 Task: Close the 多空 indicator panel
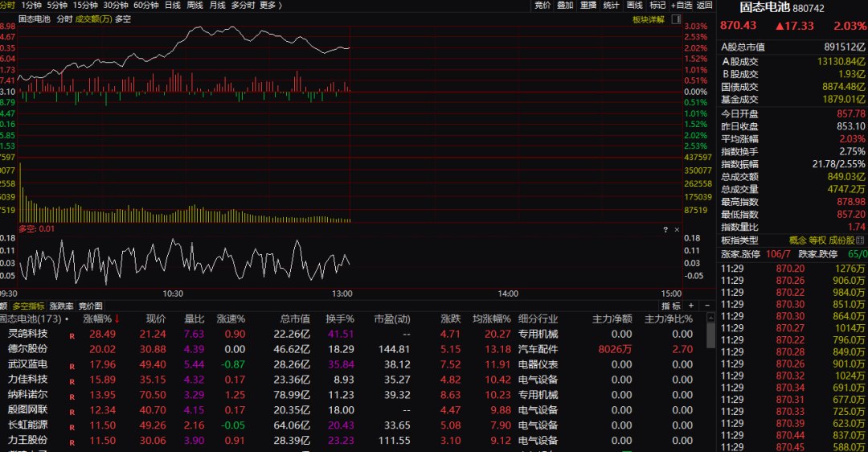click(x=676, y=229)
